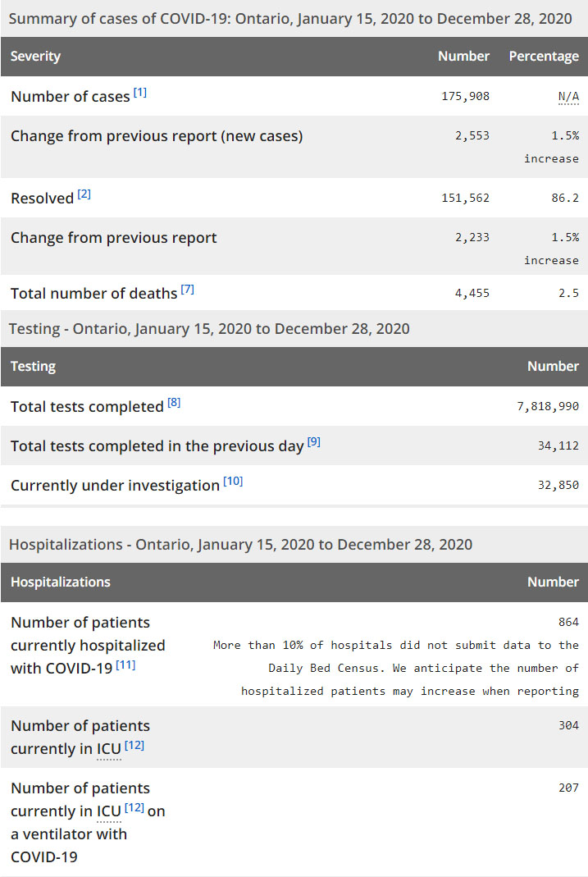Click footnote 7 after Total number of deaths

click(188, 290)
